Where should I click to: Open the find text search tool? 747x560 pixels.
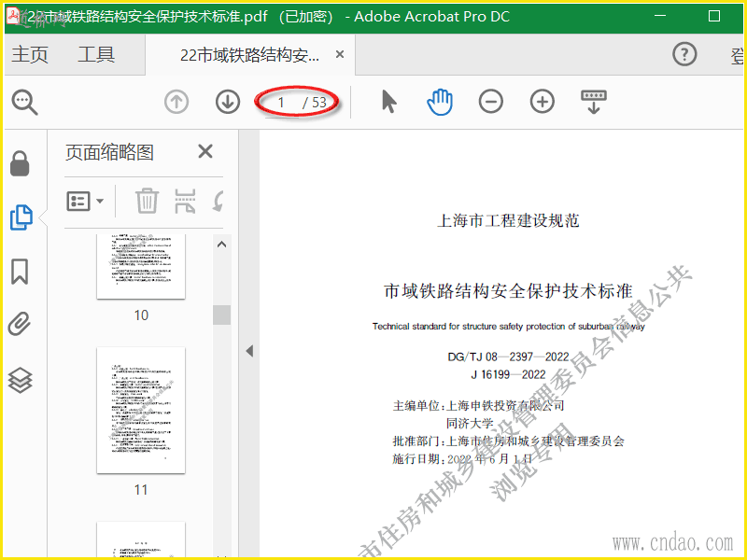(24, 102)
